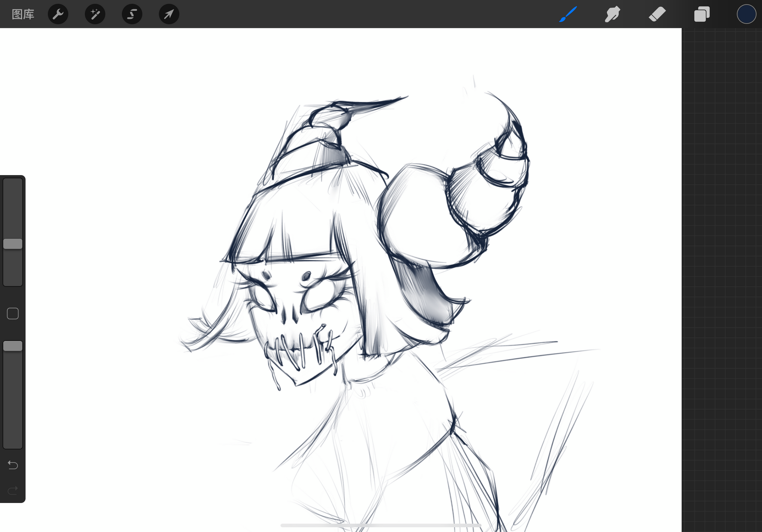Select the Paintbrush tool
Image resolution: width=762 pixels, height=532 pixels.
pyautogui.click(x=568, y=14)
